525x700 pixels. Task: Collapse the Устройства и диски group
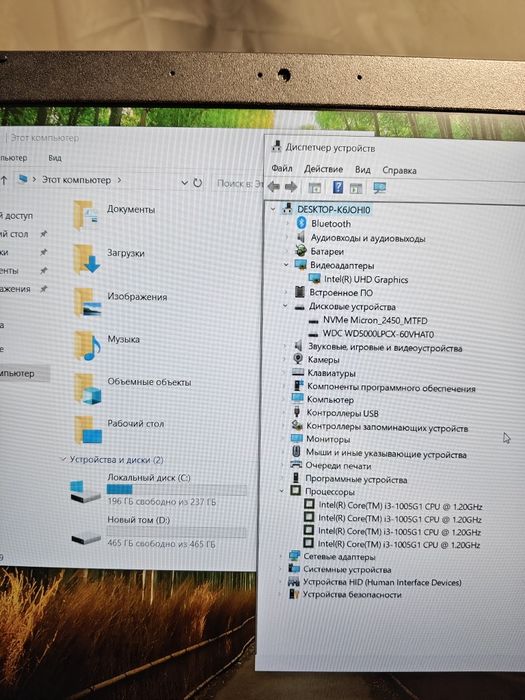(x=63, y=459)
